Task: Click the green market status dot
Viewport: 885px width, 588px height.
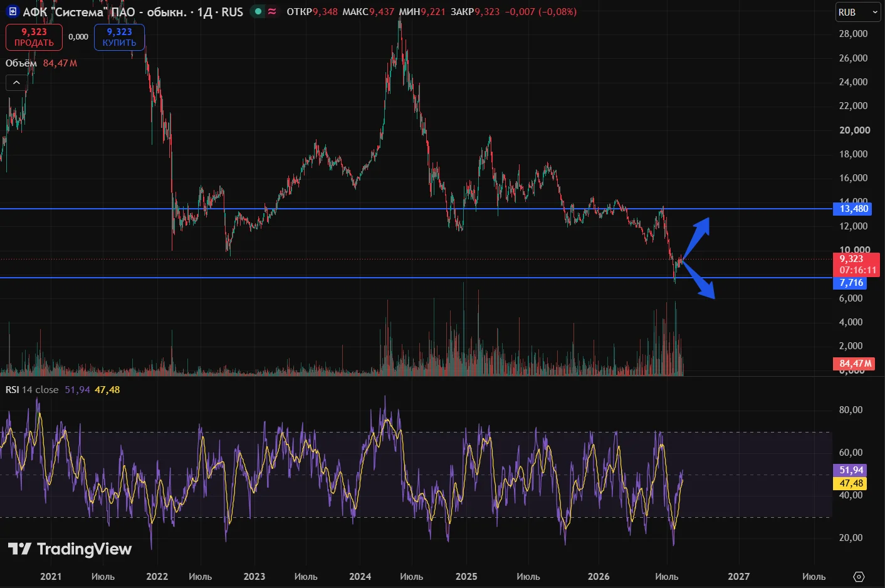Action: (x=258, y=11)
